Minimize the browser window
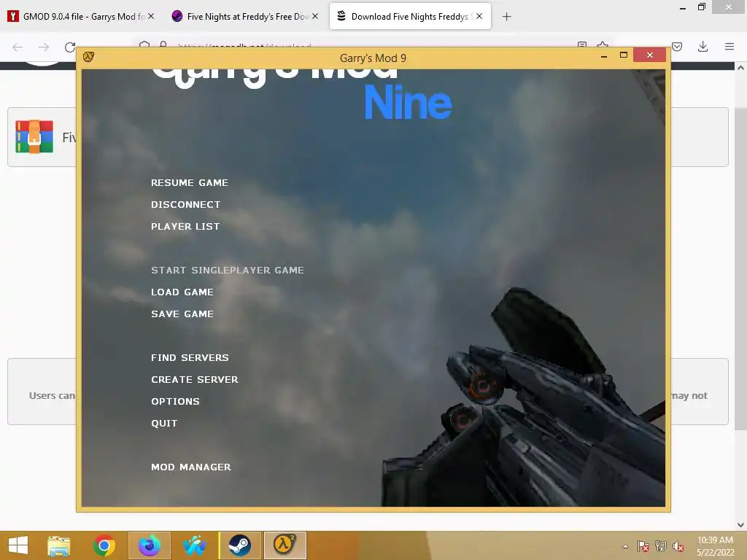The image size is (747, 560). pyautogui.click(x=683, y=7)
